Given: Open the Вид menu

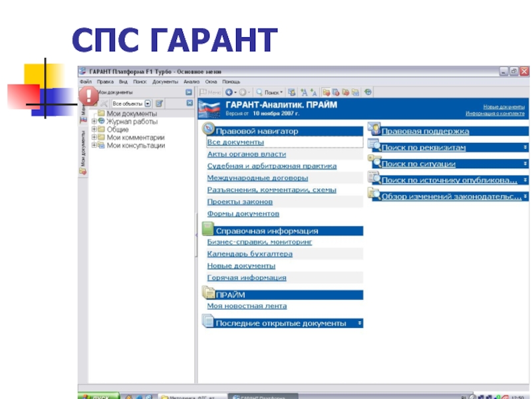Looking at the screenshot, I should coord(123,82).
